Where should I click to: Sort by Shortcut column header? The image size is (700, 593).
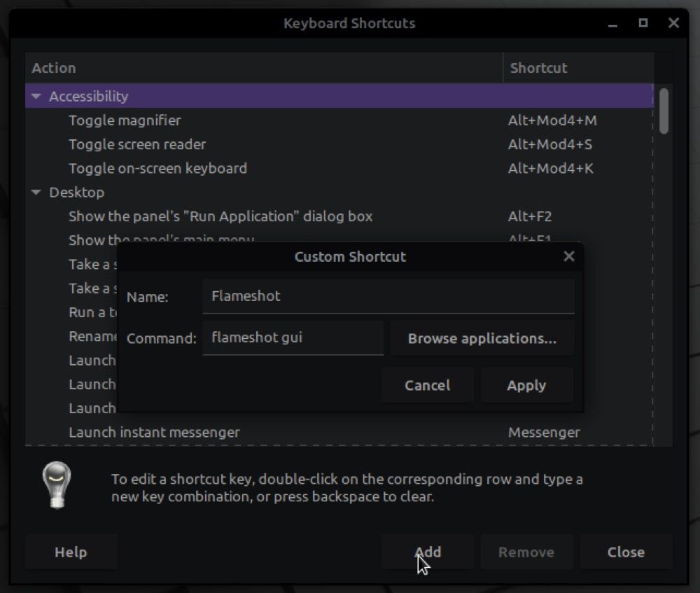(x=577, y=68)
